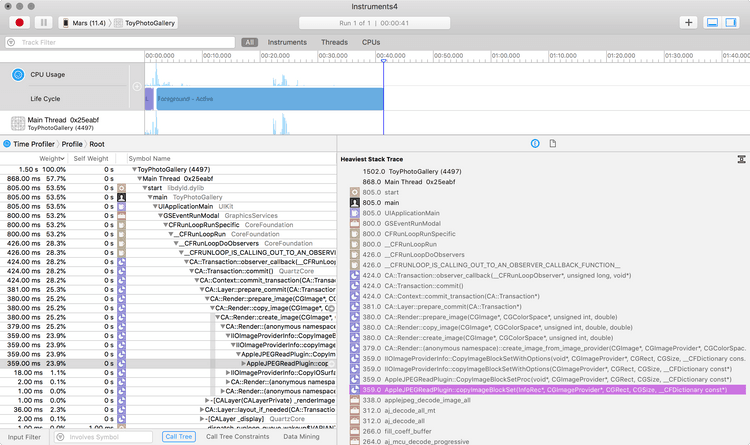Collapse the CFRunLoopRunSpecific row
This screenshot has height=445, width=750.
tap(165, 225)
